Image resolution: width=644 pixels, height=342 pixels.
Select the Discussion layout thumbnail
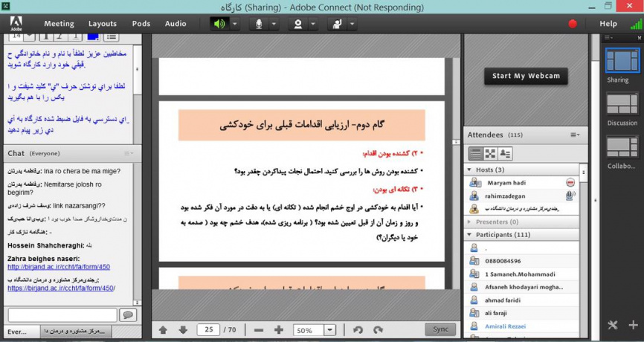(622, 104)
